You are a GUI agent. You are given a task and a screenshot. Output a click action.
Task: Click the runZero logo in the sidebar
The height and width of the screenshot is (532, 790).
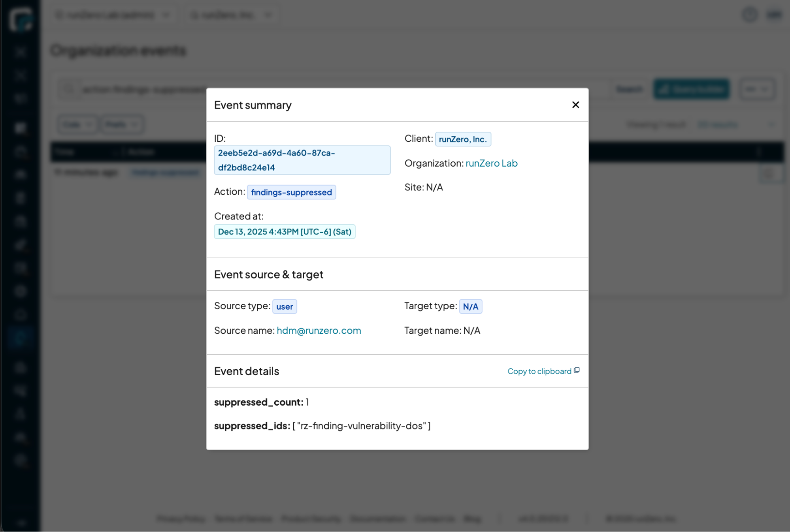coord(21,19)
